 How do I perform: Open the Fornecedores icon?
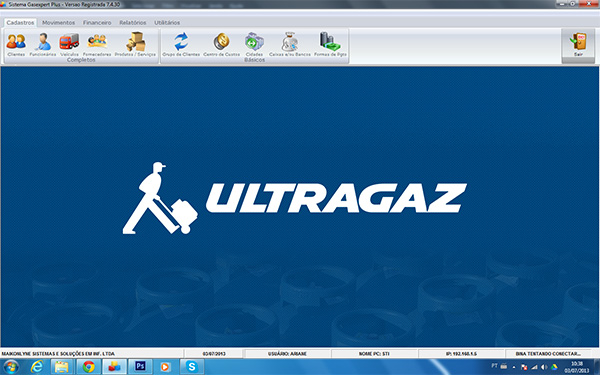[97, 44]
